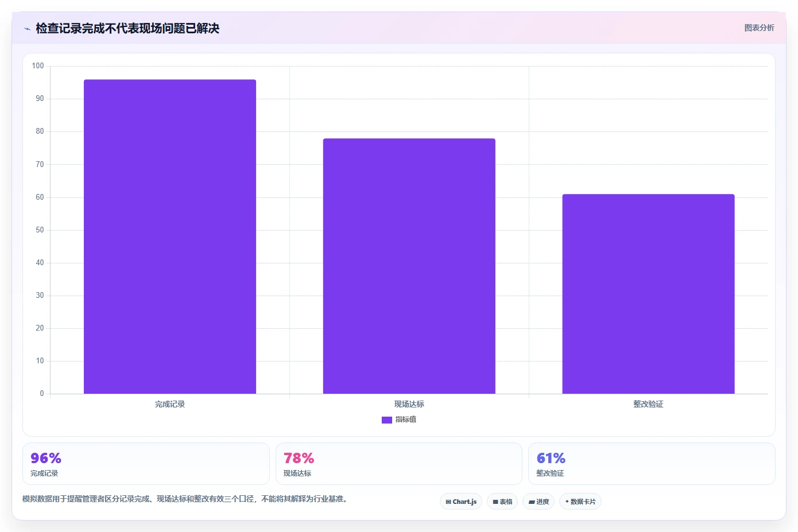
Task: Click the 50 value on the y-axis
Action: pos(40,230)
